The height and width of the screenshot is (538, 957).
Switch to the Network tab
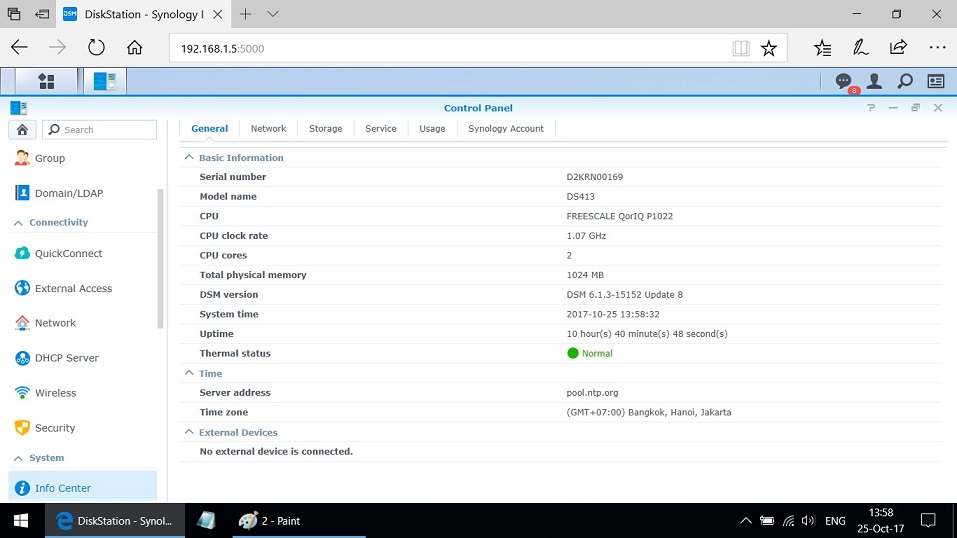tap(269, 128)
